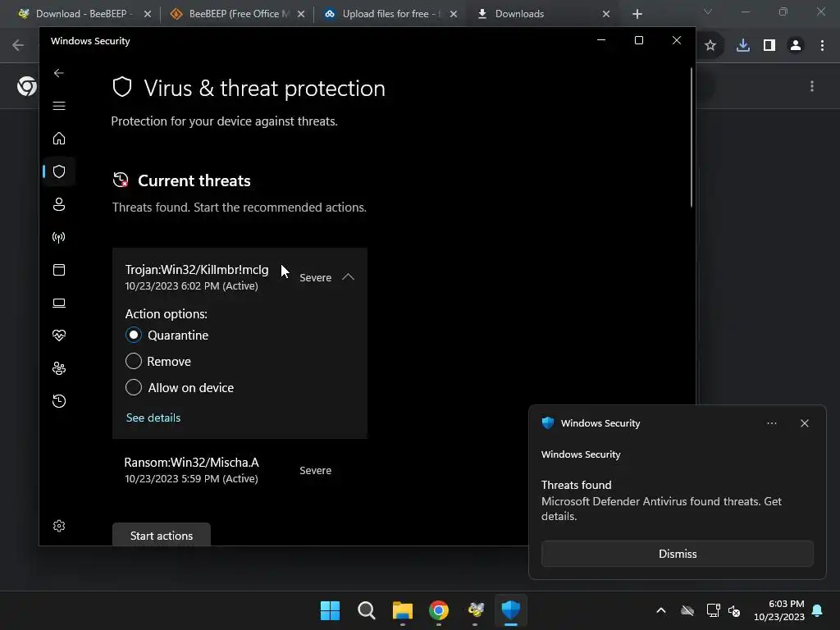Open OneDrive cloud tray icon
Viewport: 840px width, 630px height.
pyautogui.click(x=687, y=610)
